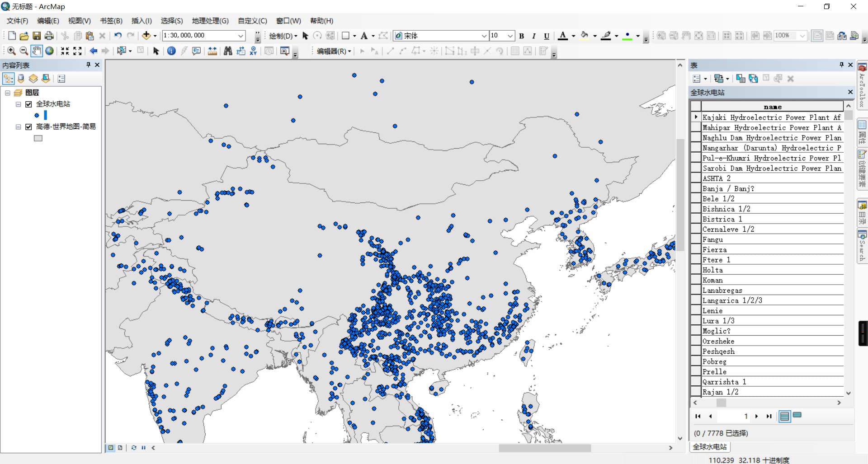Click the Full Extent globe icon

point(49,51)
